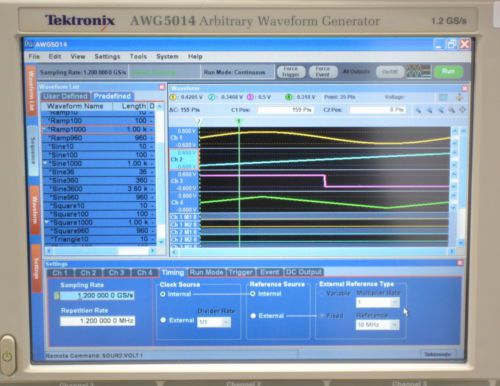Image resolution: width=500 pixels, height=386 pixels.
Task: Toggle the All Outputs On/Off button
Action: pyautogui.click(x=390, y=72)
